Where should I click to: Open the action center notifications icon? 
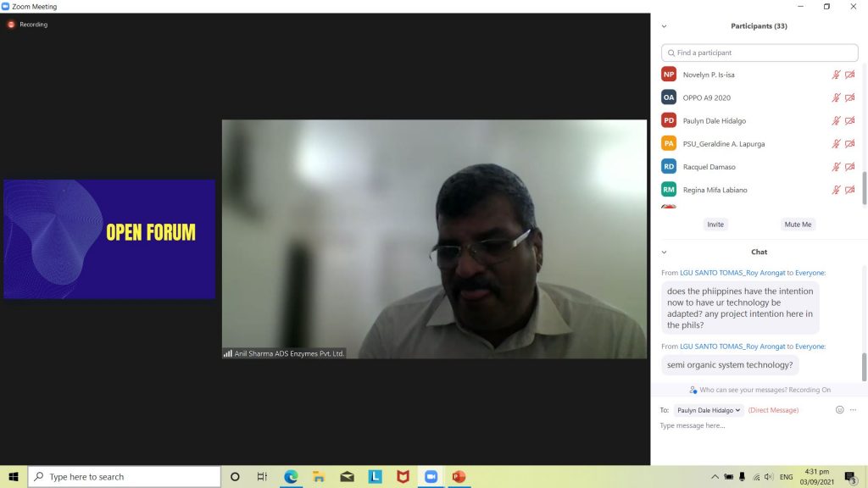850,477
